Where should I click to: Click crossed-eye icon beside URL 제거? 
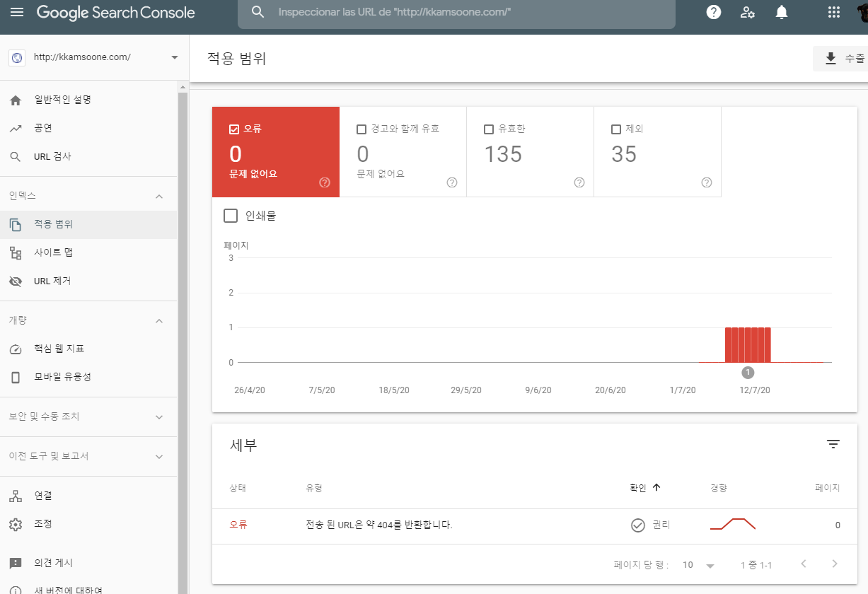pyautogui.click(x=16, y=281)
